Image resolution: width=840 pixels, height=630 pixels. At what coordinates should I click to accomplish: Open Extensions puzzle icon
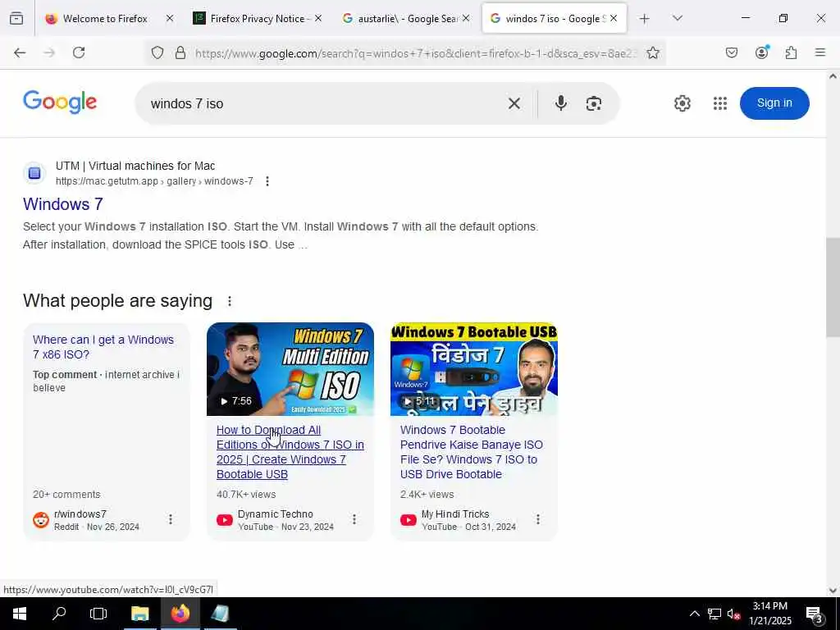click(x=791, y=52)
